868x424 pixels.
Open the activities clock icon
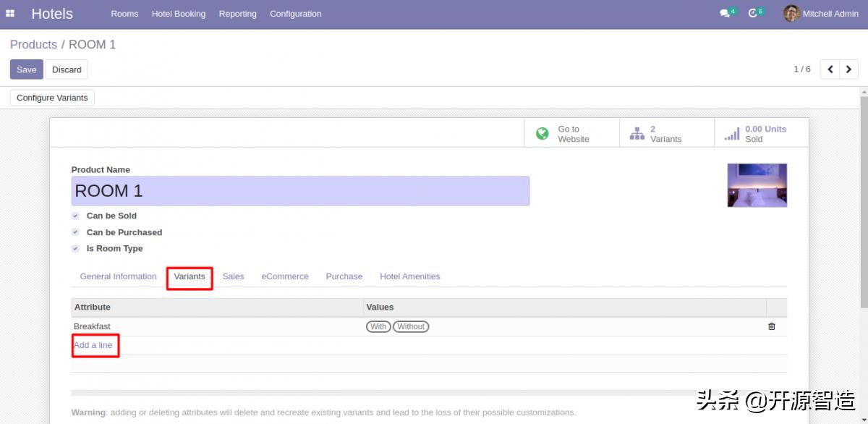(x=753, y=14)
